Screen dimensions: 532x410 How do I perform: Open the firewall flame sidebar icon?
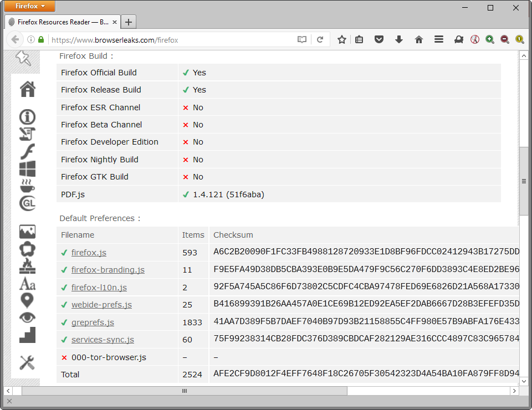(x=27, y=266)
